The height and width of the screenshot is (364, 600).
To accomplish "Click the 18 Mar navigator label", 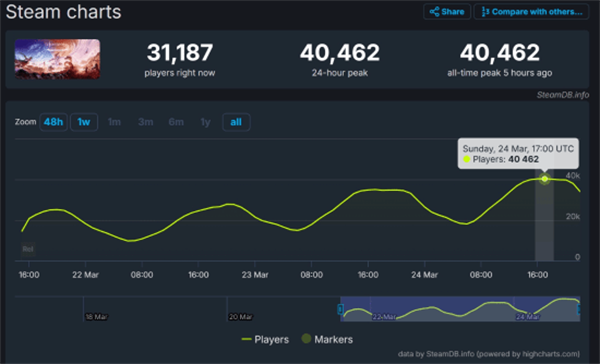I will click(x=96, y=317).
